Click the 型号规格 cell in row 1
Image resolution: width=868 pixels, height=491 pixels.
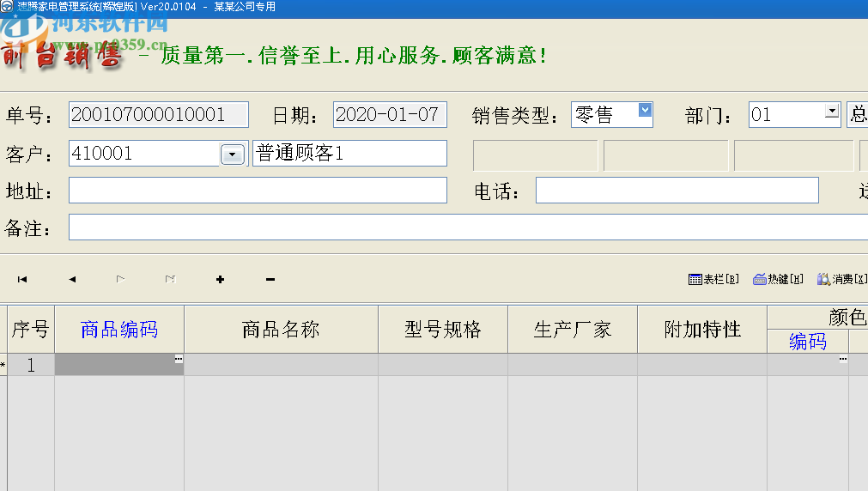tap(443, 365)
